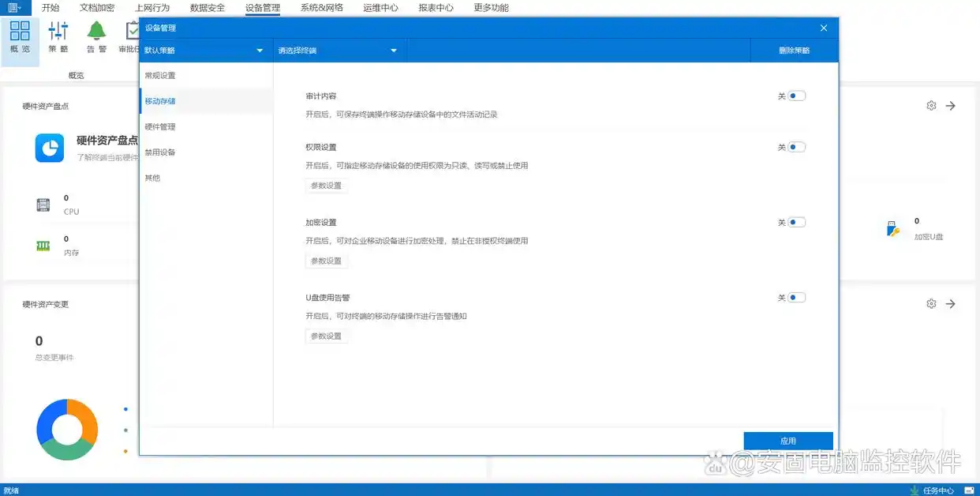The width and height of the screenshot is (980, 496).
Task: Click the 应用 apply button
Action: click(788, 440)
